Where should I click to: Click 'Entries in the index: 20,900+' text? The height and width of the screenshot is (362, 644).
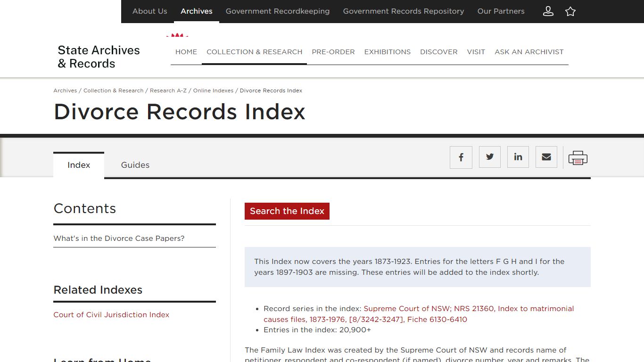317,330
